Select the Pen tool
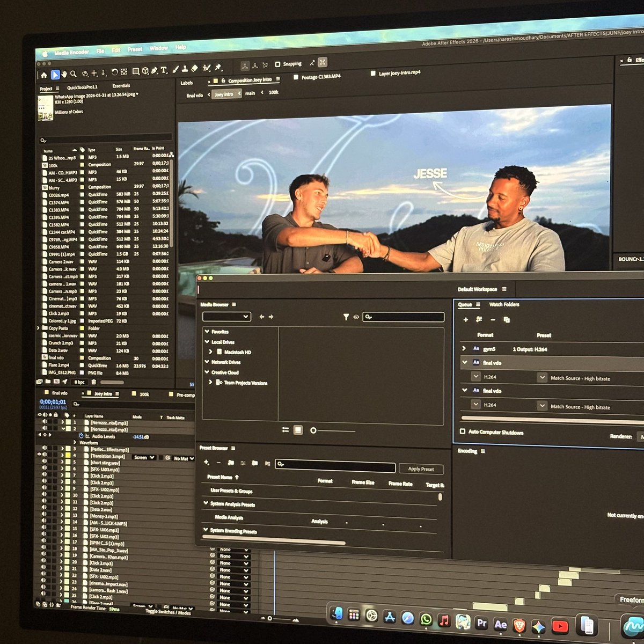Image resolution: width=644 pixels, height=644 pixels. pyautogui.click(x=155, y=70)
